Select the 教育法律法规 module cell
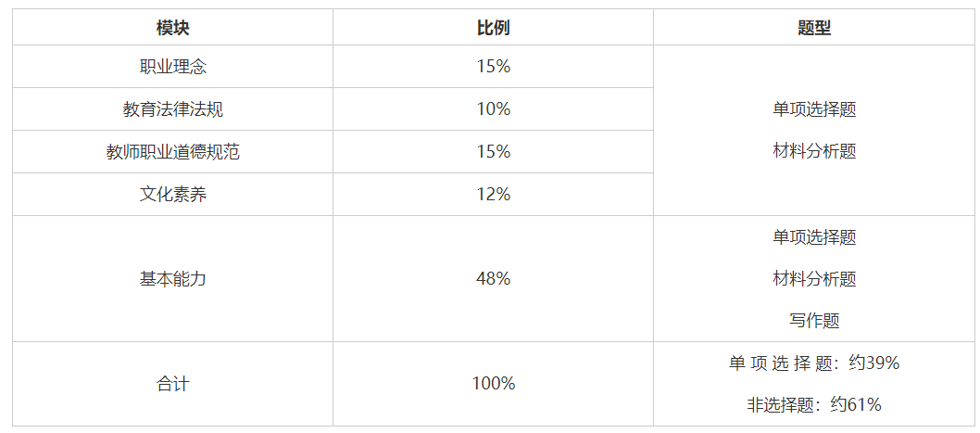 pyautogui.click(x=172, y=109)
